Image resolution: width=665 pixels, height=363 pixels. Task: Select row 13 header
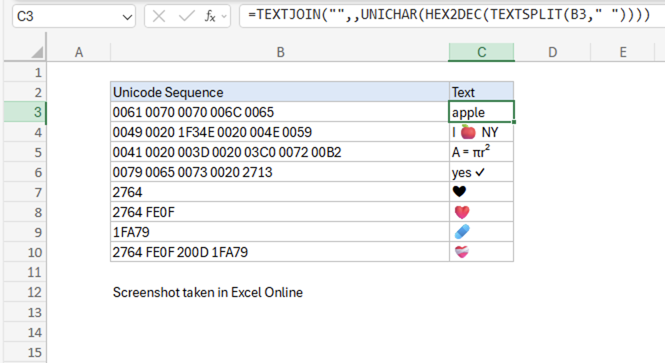[x=25, y=313]
